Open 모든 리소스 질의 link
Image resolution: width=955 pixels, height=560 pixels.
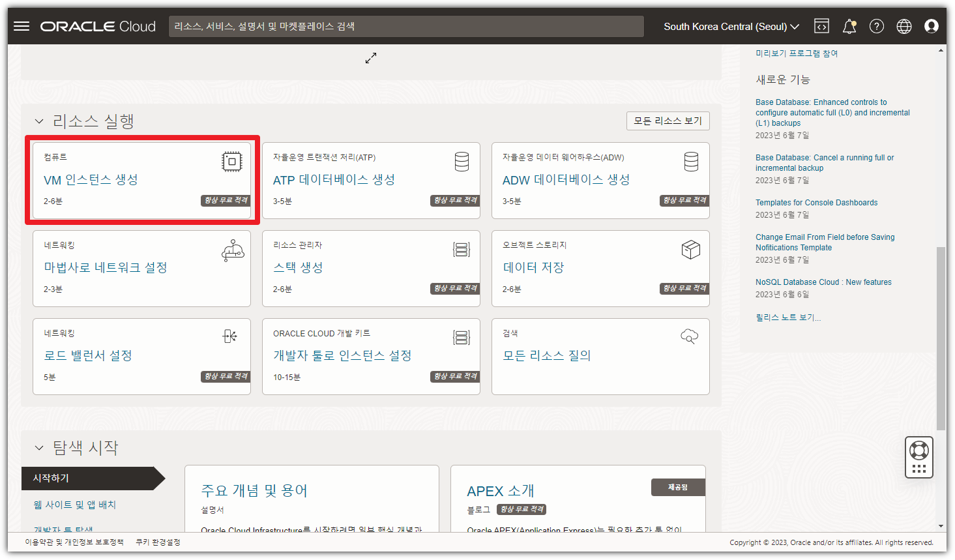point(546,355)
